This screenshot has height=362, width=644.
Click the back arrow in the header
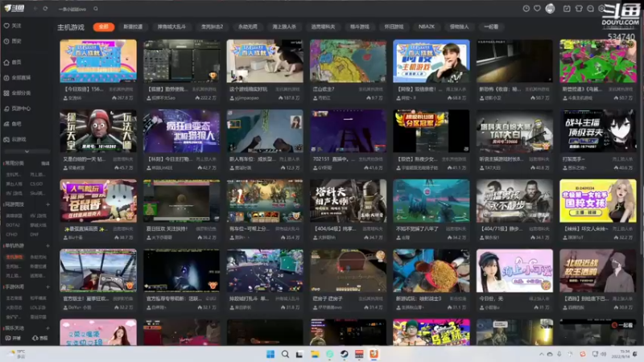coord(35,9)
